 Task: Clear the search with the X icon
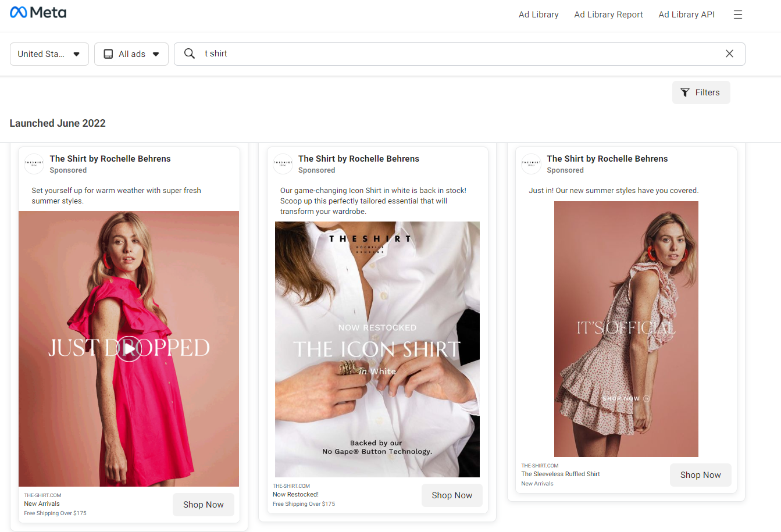pyautogui.click(x=729, y=53)
